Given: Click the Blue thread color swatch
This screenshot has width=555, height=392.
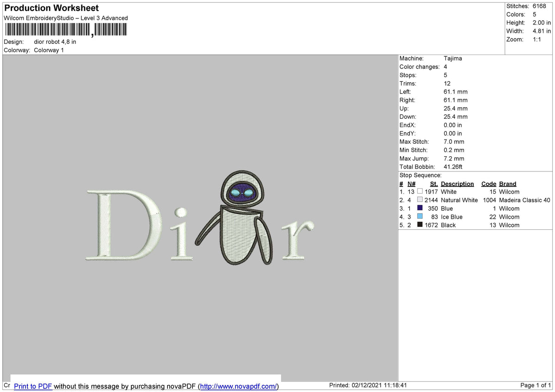Looking at the screenshot, I should tap(420, 208).
